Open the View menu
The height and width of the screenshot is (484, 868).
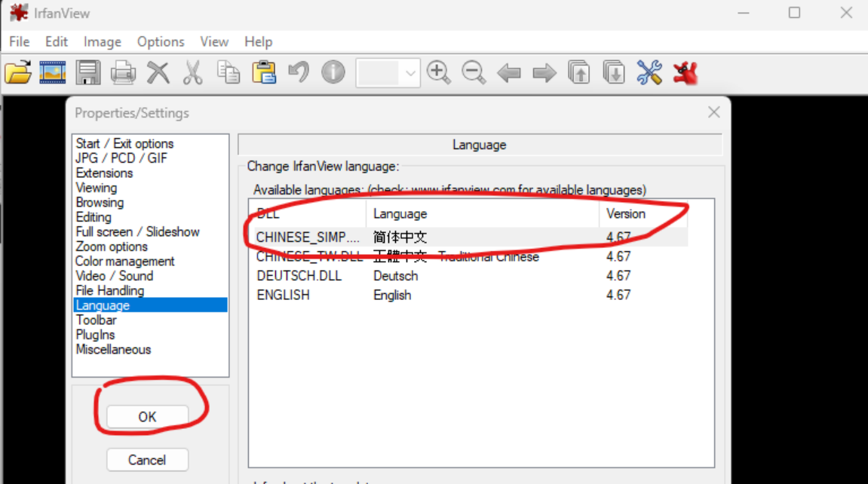pyautogui.click(x=214, y=42)
